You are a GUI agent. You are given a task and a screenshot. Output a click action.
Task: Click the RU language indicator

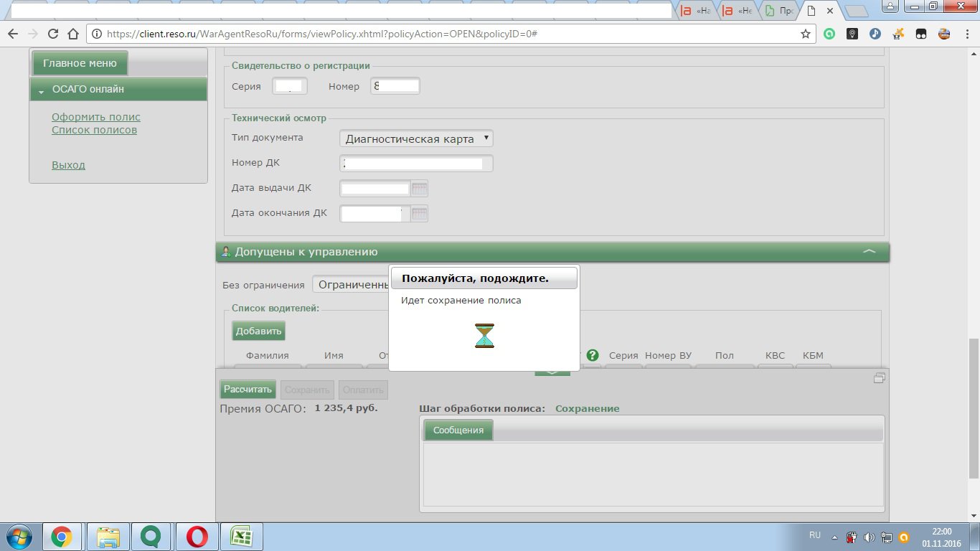815,535
